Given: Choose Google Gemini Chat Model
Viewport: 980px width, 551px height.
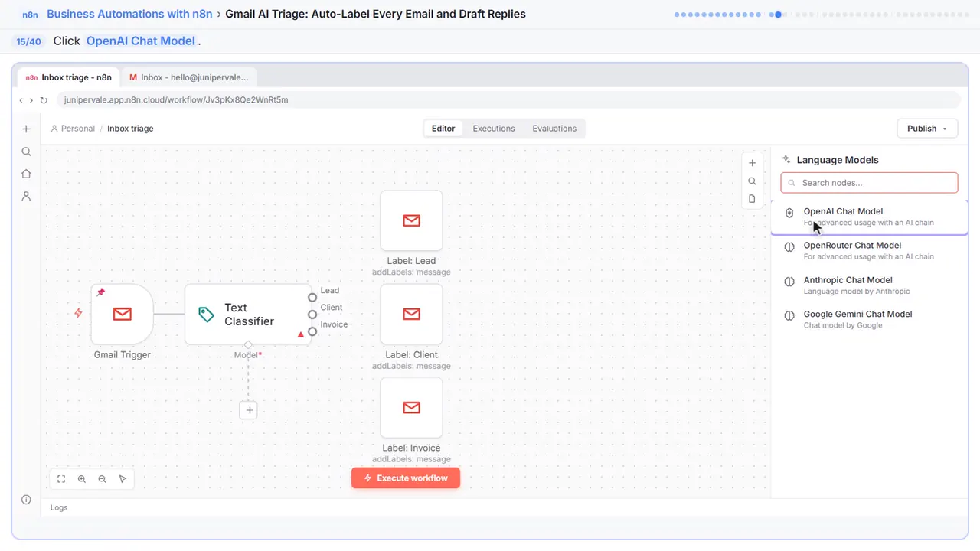Looking at the screenshot, I should pyautogui.click(x=869, y=319).
